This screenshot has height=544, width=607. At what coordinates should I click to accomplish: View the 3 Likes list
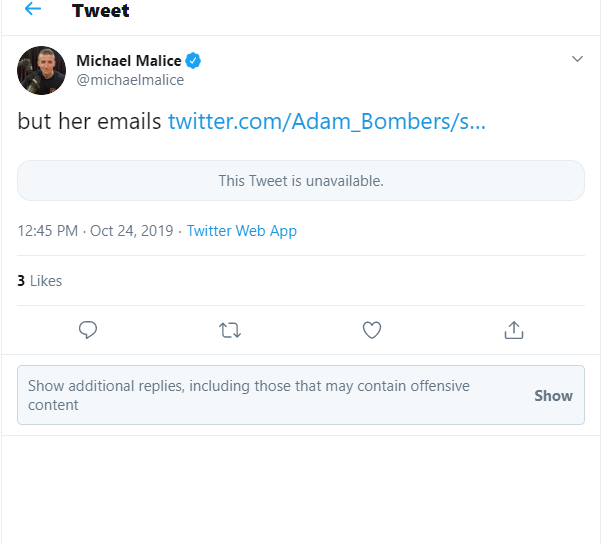tap(40, 281)
